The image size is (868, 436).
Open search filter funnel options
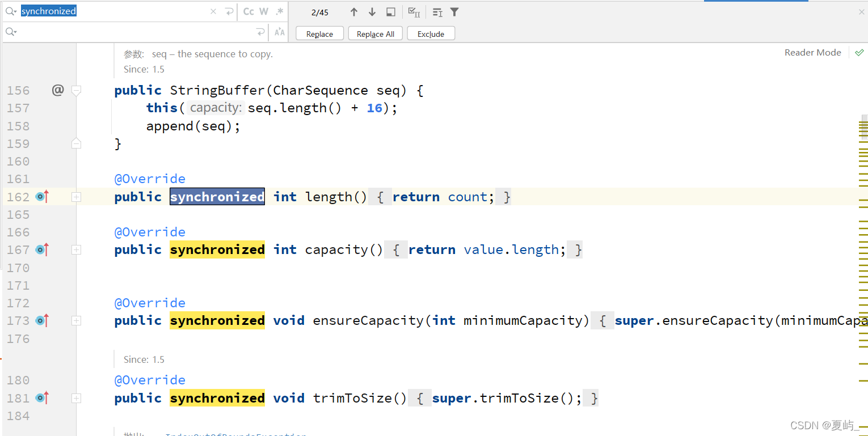tap(454, 12)
